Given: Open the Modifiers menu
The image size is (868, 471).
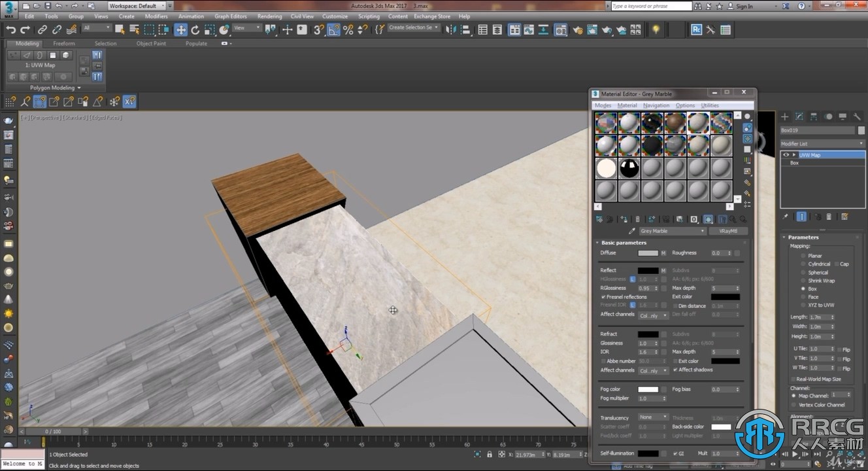Looking at the screenshot, I should pyautogui.click(x=156, y=16).
